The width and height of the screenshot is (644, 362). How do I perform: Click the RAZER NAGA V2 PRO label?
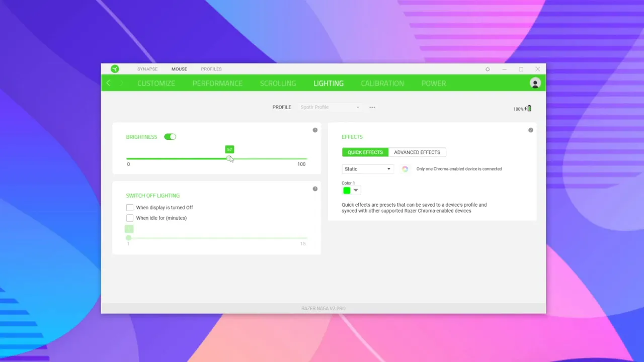coord(324,308)
